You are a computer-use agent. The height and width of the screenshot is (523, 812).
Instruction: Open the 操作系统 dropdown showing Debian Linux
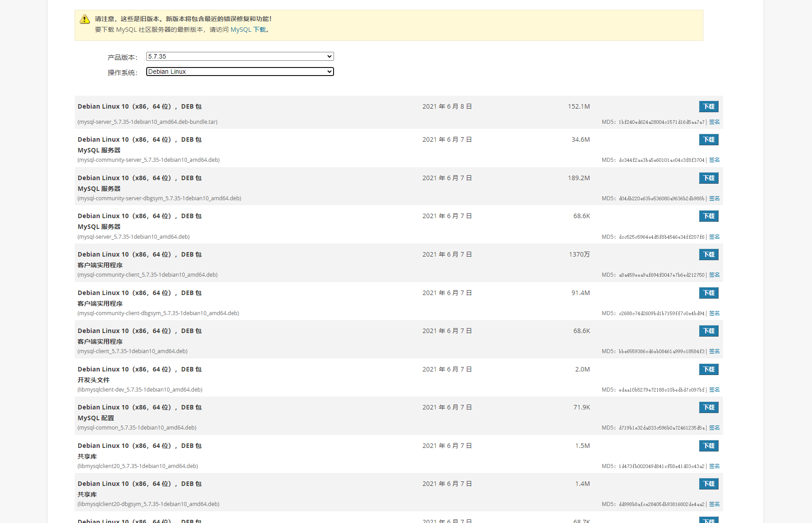click(x=240, y=72)
